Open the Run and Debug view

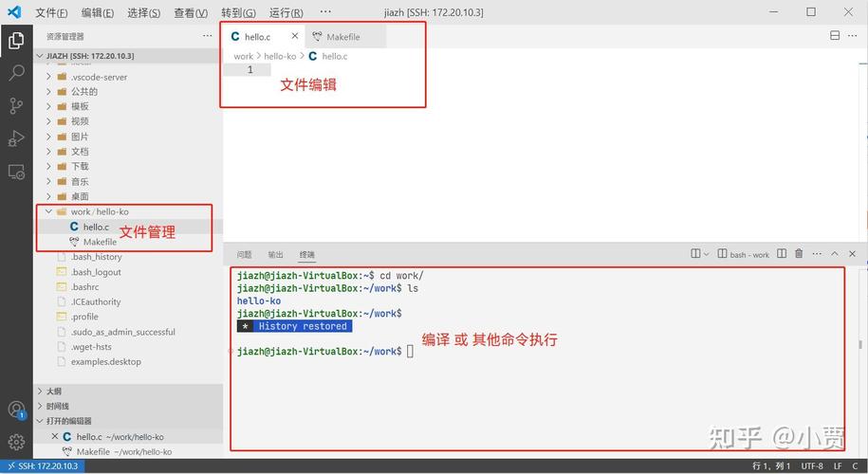(16, 138)
